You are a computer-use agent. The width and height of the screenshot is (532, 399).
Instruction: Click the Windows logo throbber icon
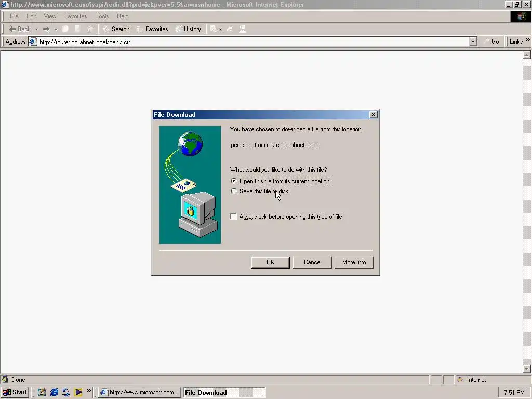[521, 16]
